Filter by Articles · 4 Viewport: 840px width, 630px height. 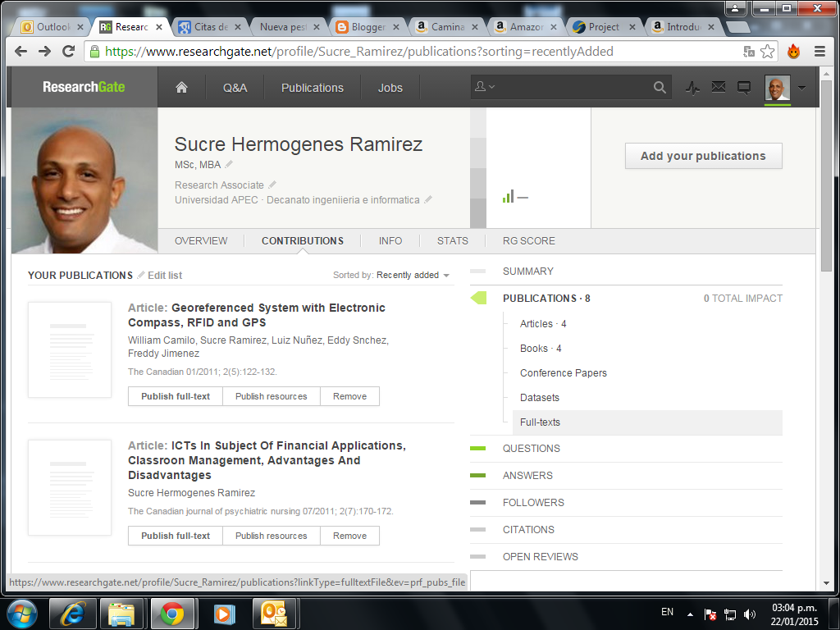pos(543,323)
